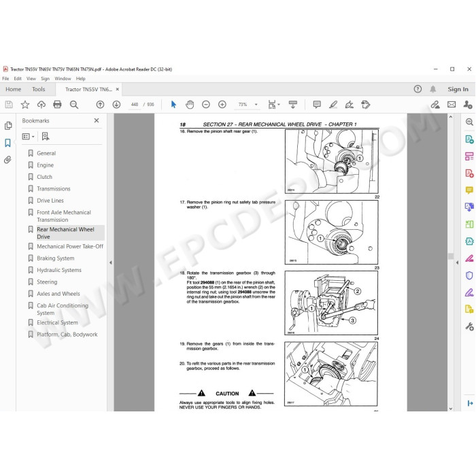Open Comment tool in right pane

pos(469,190)
